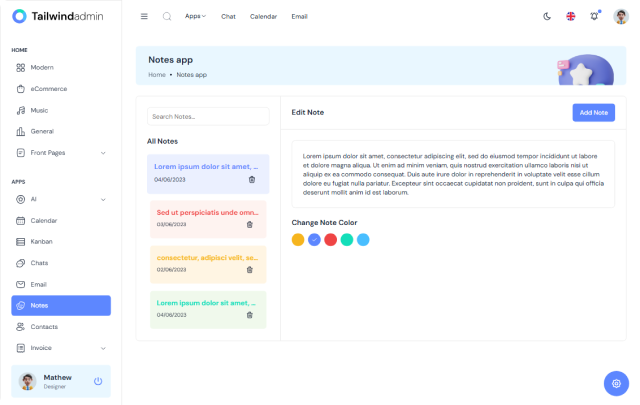Select the checked blue note color
This screenshot has width=640, height=405.
[x=314, y=239]
